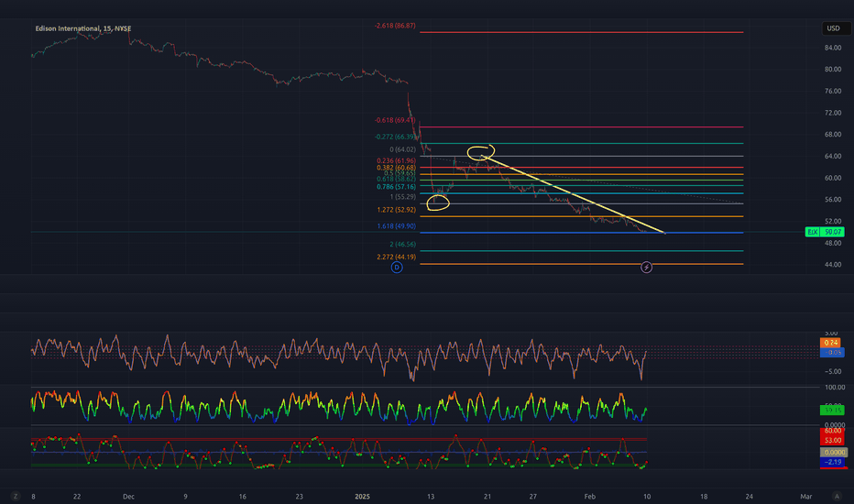This screenshot has width=854, height=504.
Task: Click the Dec label on the time axis
Action: click(128, 497)
